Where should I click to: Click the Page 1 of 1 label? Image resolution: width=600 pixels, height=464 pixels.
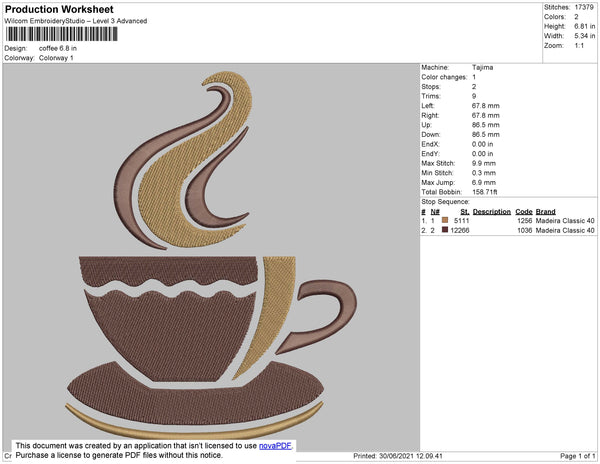[x=577, y=456]
